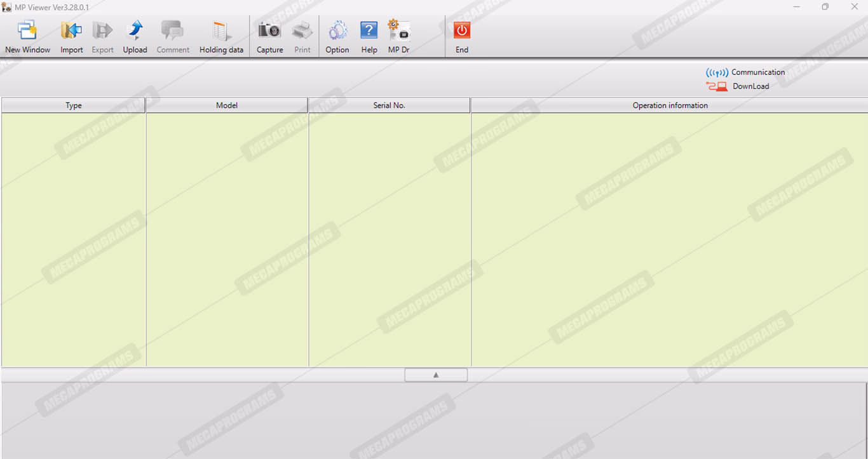Click the Capture camera icon
Viewport: 868px width, 459px height.
[x=269, y=30]
